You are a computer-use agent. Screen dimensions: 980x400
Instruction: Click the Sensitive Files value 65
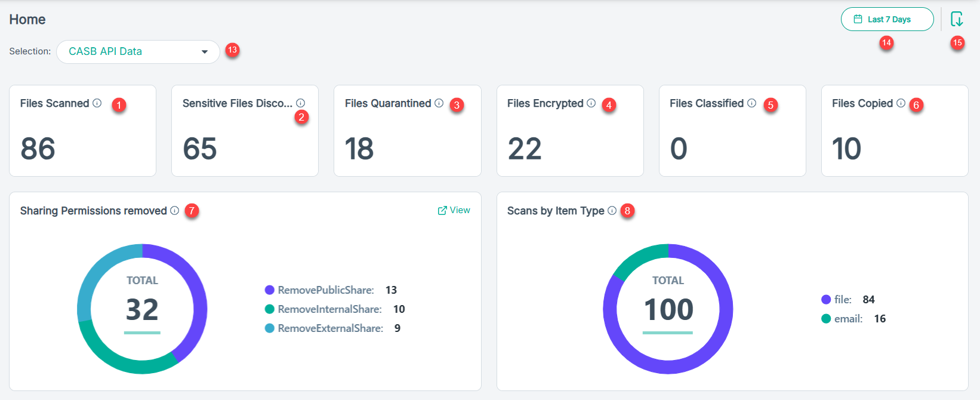[200, 149]
